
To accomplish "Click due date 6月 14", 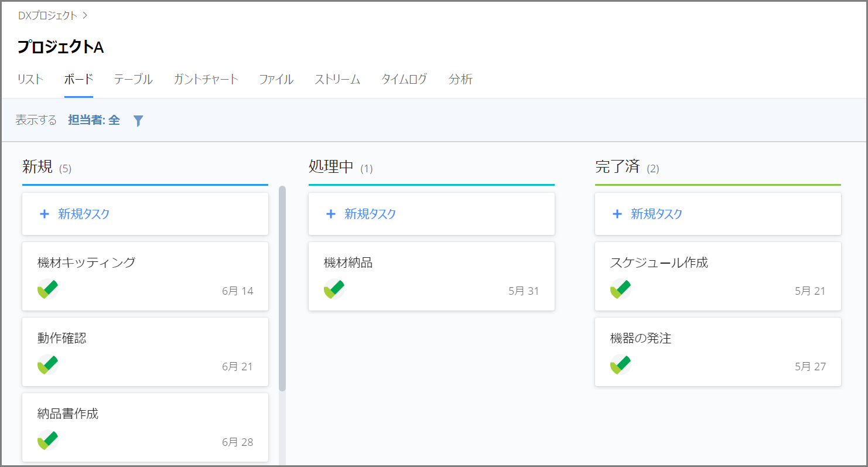I will click(238, 291).
